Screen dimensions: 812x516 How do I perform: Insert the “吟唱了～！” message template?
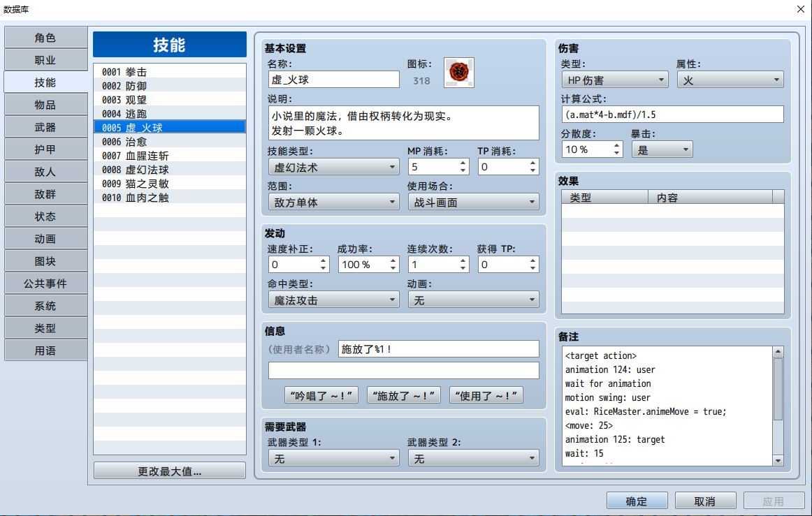coord(321,395)
